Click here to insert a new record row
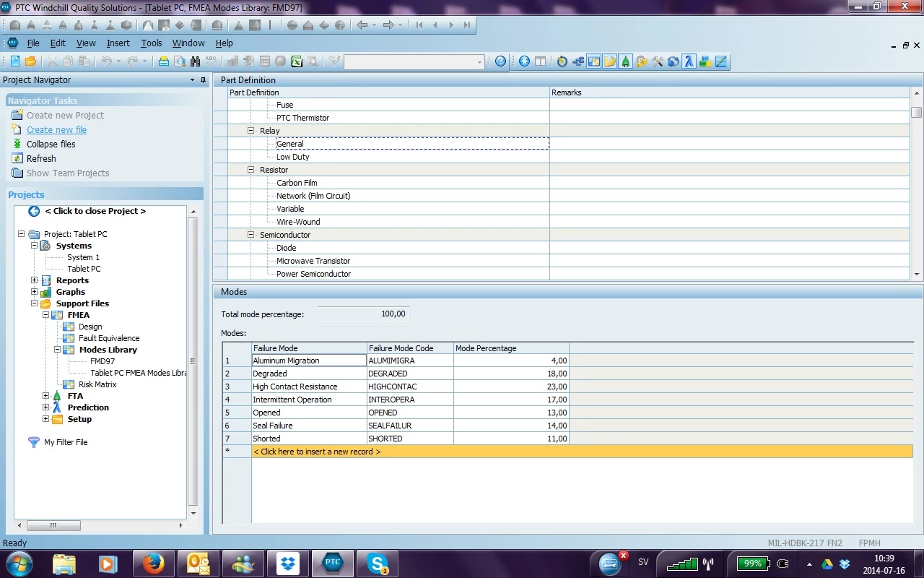Viewport: 924px width, 578px height. point(582,452)
